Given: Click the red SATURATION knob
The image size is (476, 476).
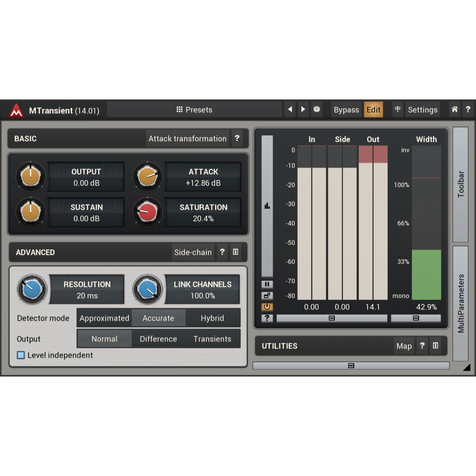Looking at the screenshot, I should [147, 212].
